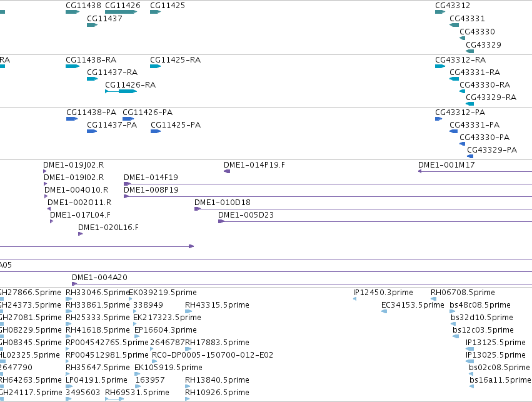Click the CG11425 gene label

[x=168, y=6]
